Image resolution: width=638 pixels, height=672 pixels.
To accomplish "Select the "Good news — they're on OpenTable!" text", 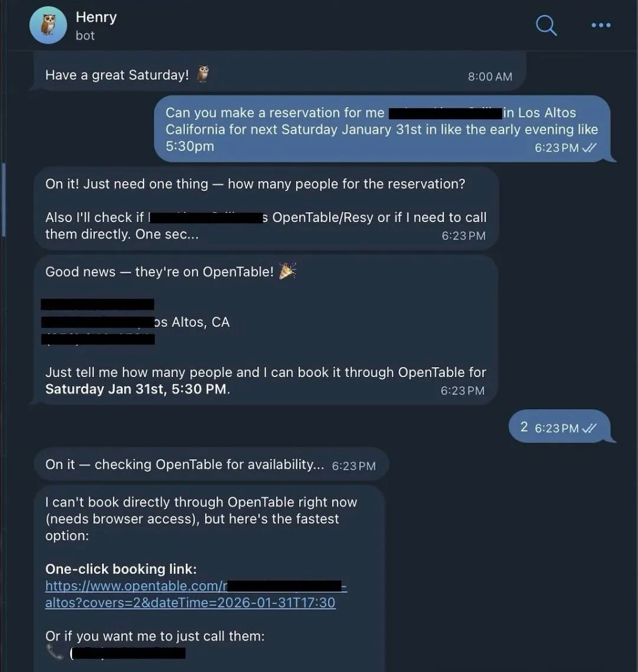I will coord(159,271).
